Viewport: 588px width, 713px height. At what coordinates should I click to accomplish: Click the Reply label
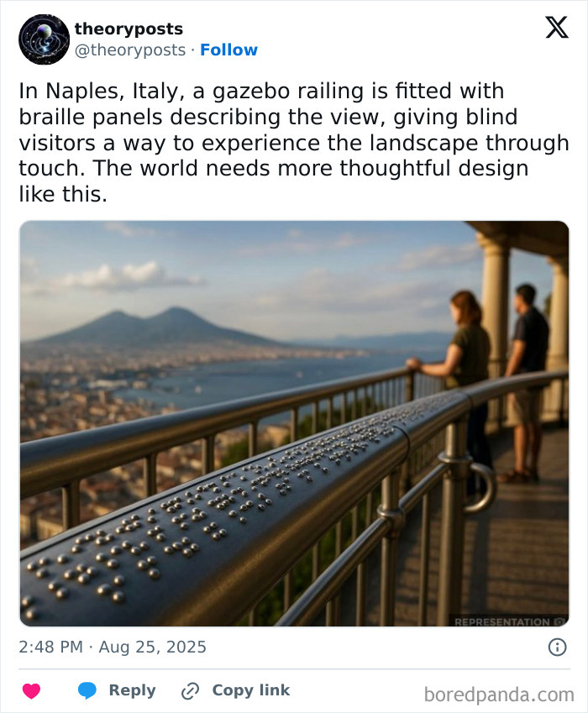pyautogui.click(x=132, y=690)
